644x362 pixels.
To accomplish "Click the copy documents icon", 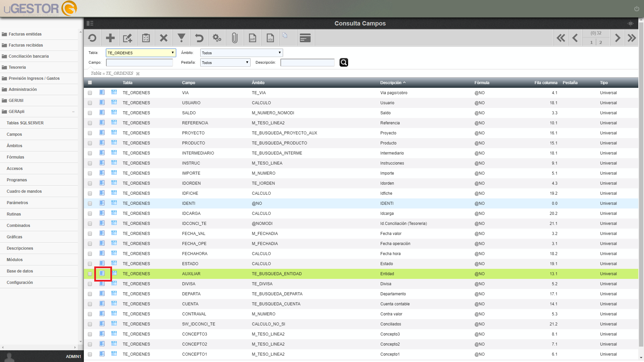I will point(285,35).
